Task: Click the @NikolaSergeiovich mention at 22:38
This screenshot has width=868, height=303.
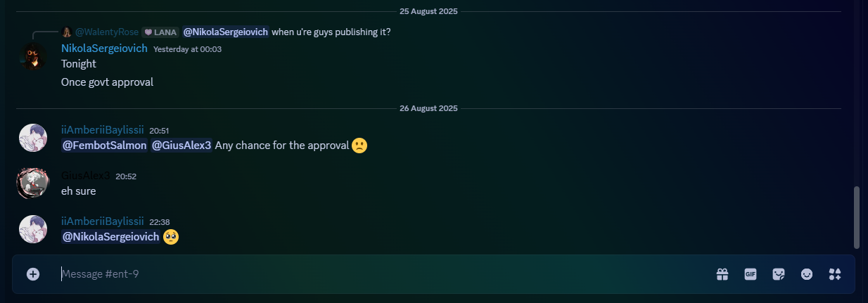Action: click(111, 237)
